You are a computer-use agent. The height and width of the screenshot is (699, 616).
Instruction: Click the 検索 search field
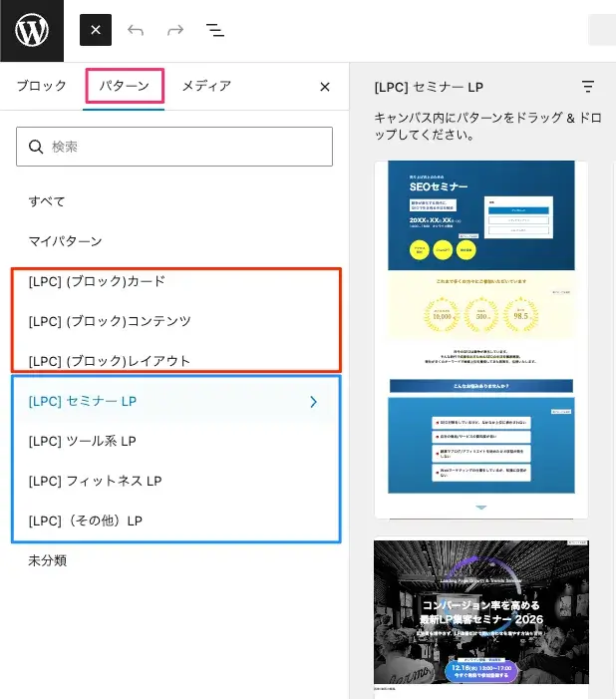point(184,147)
